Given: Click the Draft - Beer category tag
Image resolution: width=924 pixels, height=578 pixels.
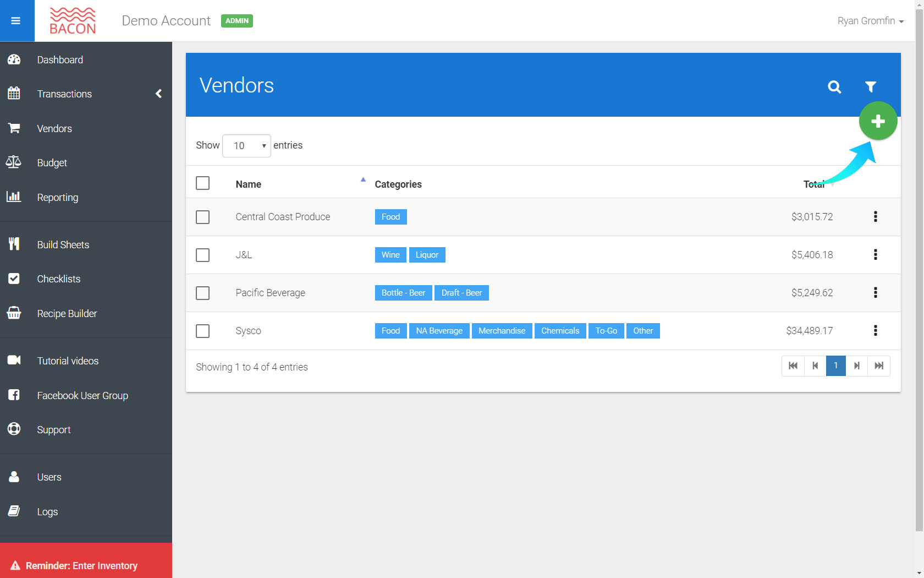Looking at the screenshot, I should (x=461, y=293).
